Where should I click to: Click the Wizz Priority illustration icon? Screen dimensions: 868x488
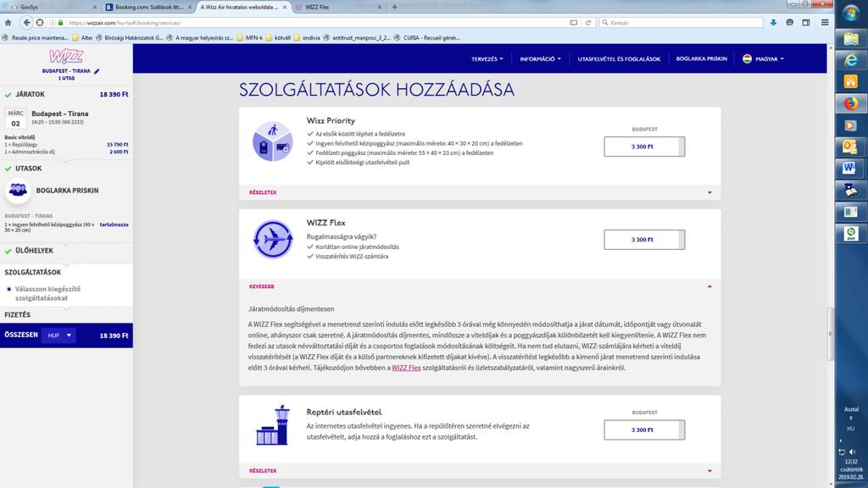point(272,141)
